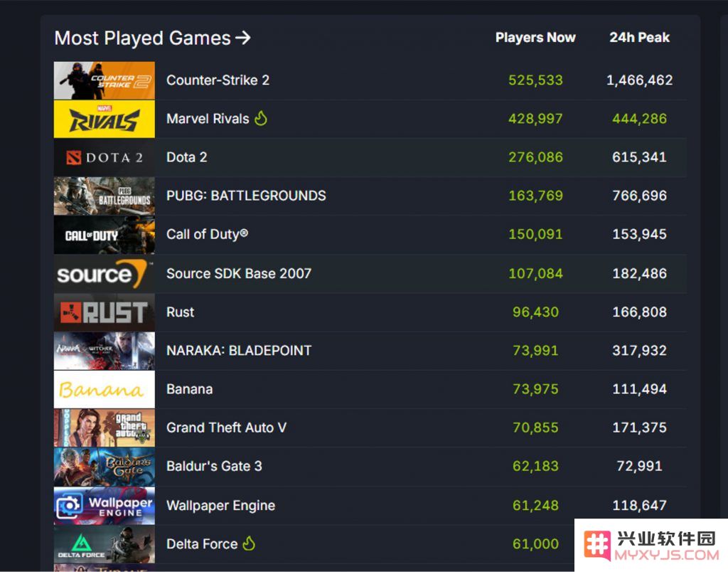The height and width of the screenshot is (572, 728).
Task: Open the PUBG Battlegrounds banner thumbnail
Action: pos(105,196)
